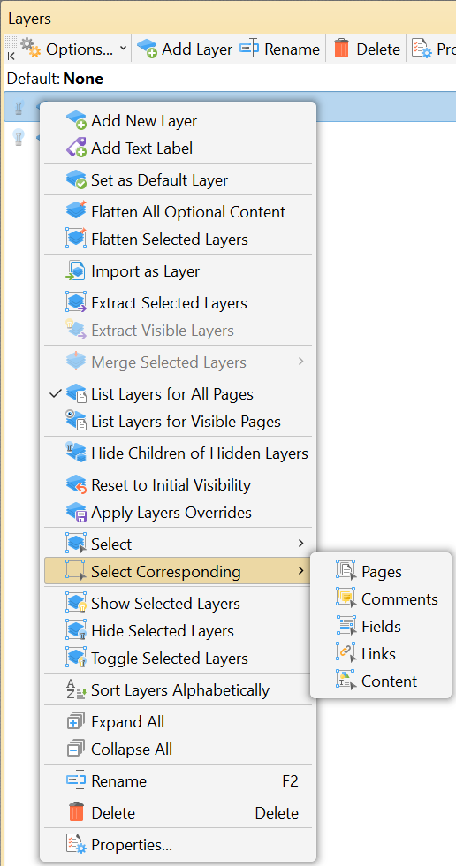The image size is (456, 868).
Task: Choose the Import as Layer icon
Action: coord(76,270)
